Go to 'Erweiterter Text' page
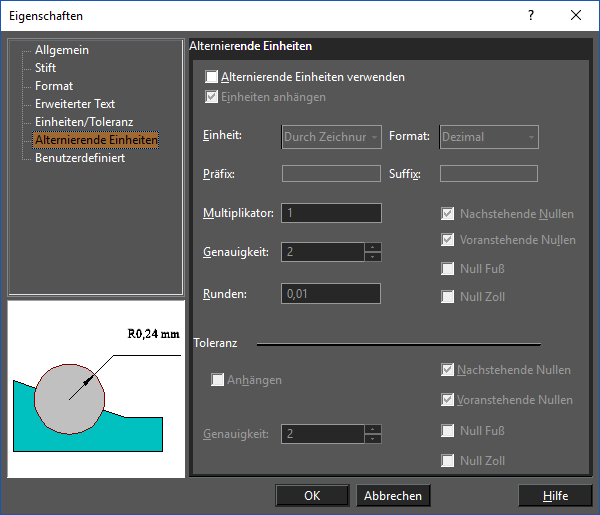Viewport: 600px width, 515px height. pos(75,104)
